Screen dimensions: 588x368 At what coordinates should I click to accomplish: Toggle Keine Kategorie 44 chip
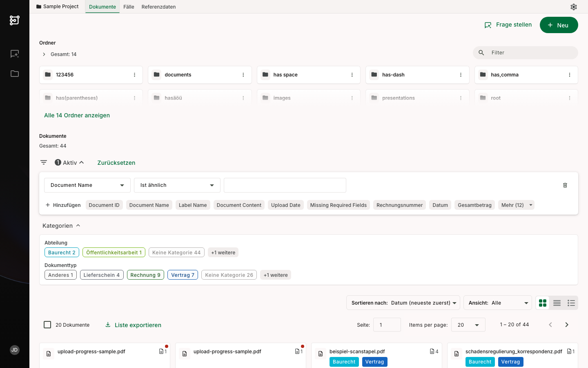point(176,253)
